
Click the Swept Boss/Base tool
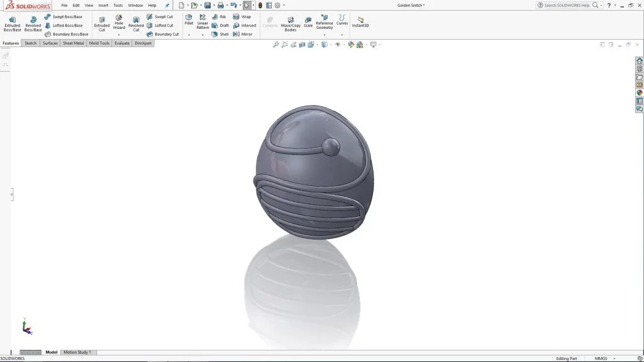pyautogui.click(x=63, y=17)
